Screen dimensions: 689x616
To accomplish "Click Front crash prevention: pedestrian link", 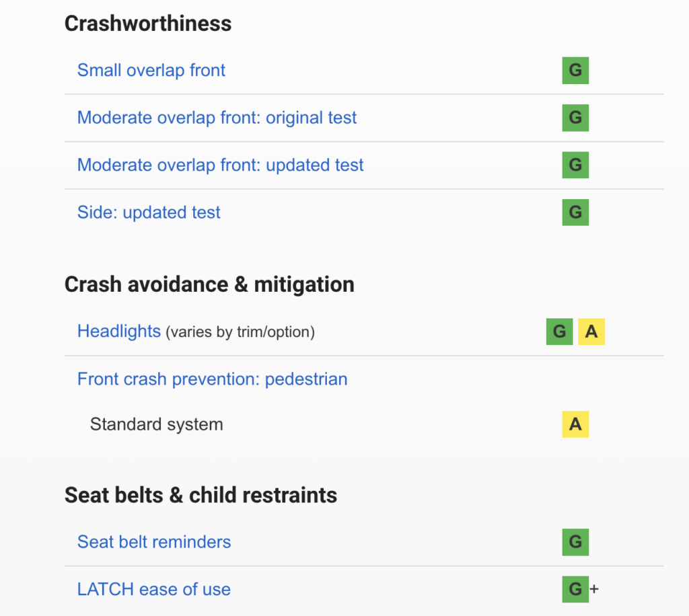I will [212, 379].
